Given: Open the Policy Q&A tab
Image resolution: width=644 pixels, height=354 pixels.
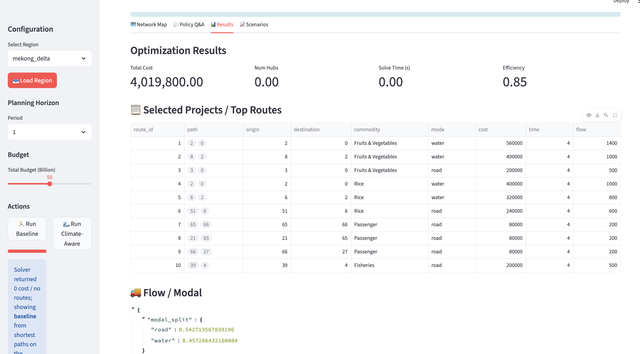Looking at the screenshot, I should (x=189, y=25).
